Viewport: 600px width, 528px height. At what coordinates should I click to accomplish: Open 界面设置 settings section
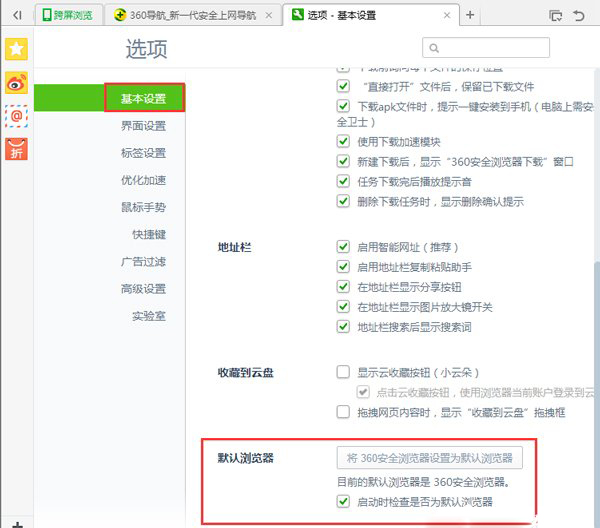[143, 126]
